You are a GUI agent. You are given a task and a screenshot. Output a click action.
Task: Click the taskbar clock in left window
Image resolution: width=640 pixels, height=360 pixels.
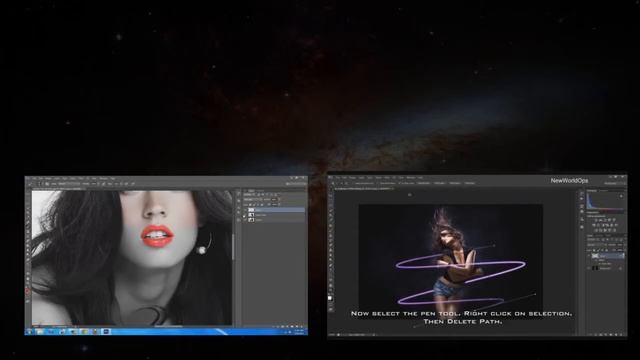pyautogui.click(x=299, y=331)
